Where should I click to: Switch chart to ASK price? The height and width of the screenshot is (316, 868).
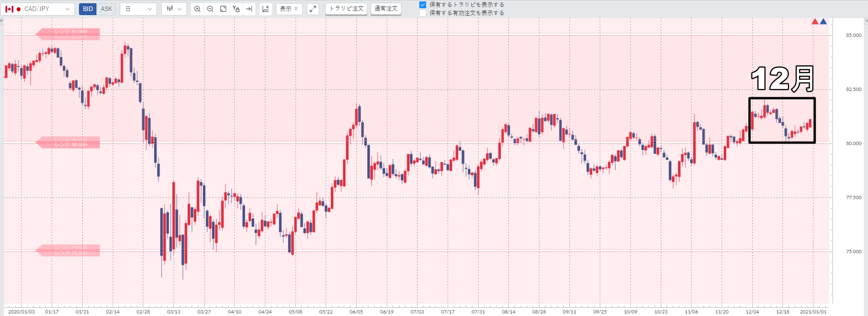click(106, 9)
